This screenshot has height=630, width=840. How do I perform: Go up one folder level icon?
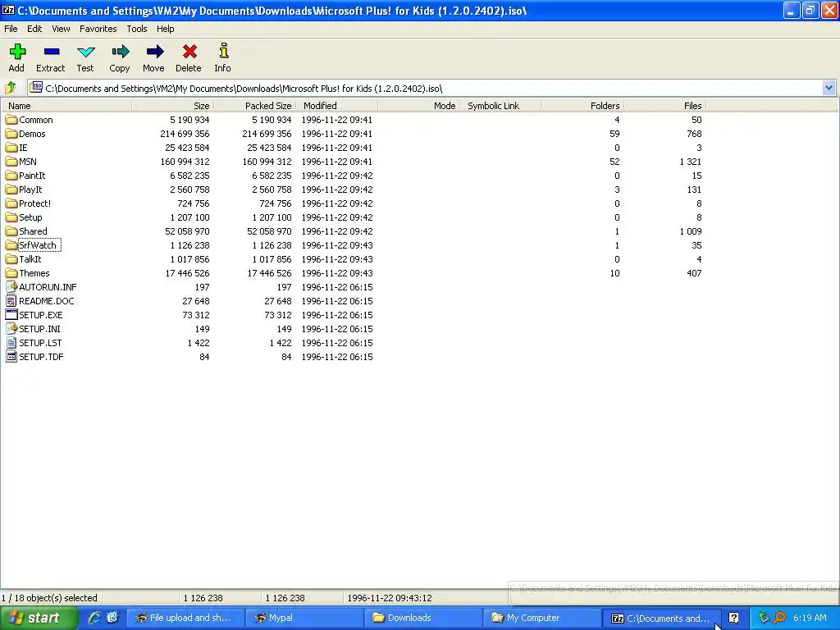[x=10, y=87]
